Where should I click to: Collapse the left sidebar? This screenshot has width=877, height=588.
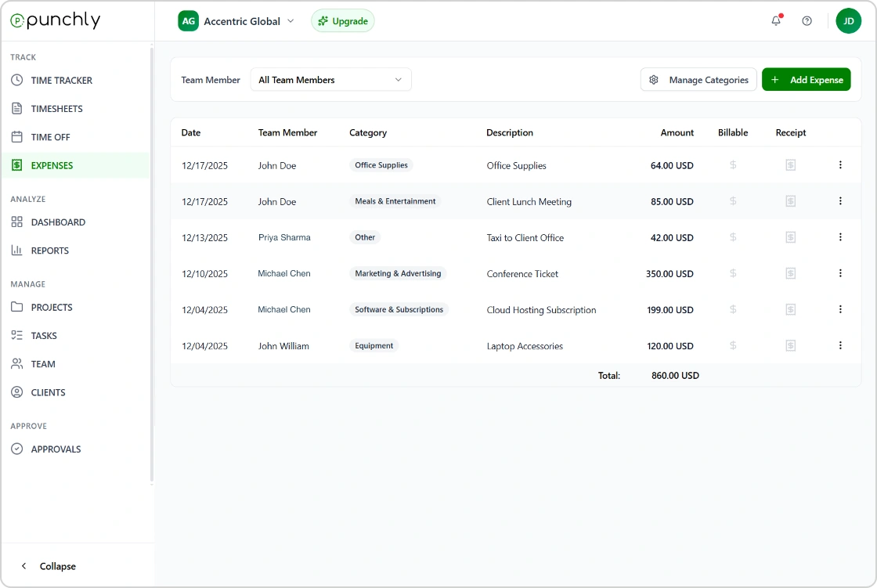pos(49,566)
